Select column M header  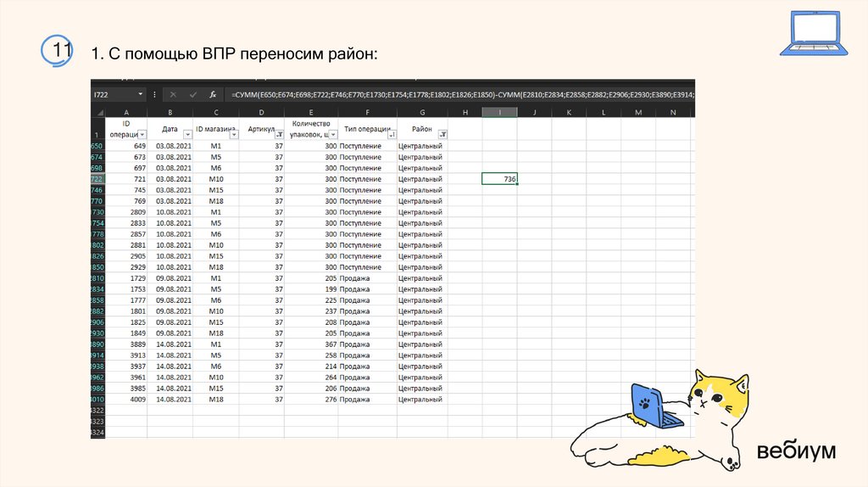pyautogui.click(x=638, y=113)
